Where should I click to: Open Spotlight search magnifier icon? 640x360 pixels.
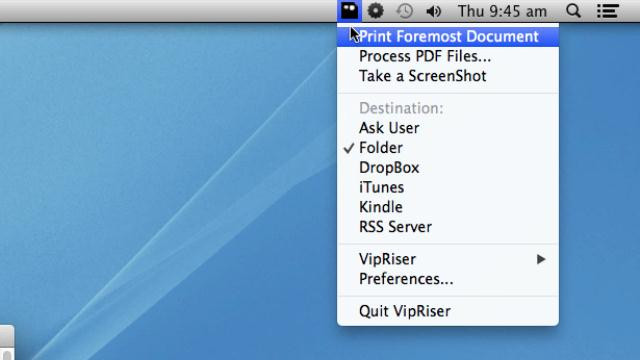click(x=573, y=11)
